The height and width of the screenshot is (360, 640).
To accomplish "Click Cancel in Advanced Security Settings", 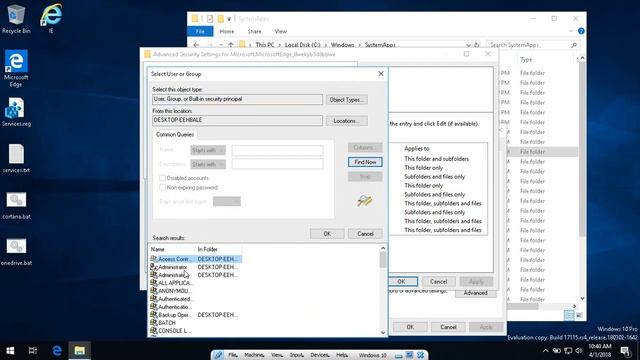I will [x=438, y=282].
